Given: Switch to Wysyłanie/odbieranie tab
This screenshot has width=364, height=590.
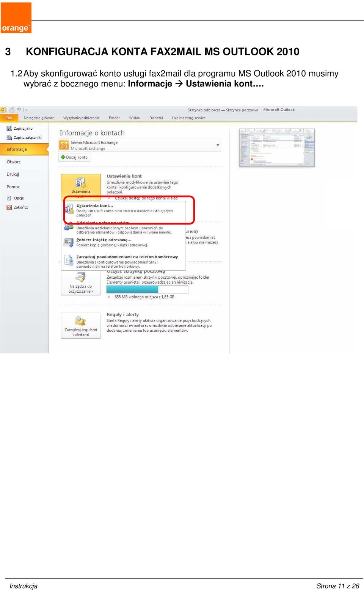Looking at the screenshot, I should click(82, 118).
